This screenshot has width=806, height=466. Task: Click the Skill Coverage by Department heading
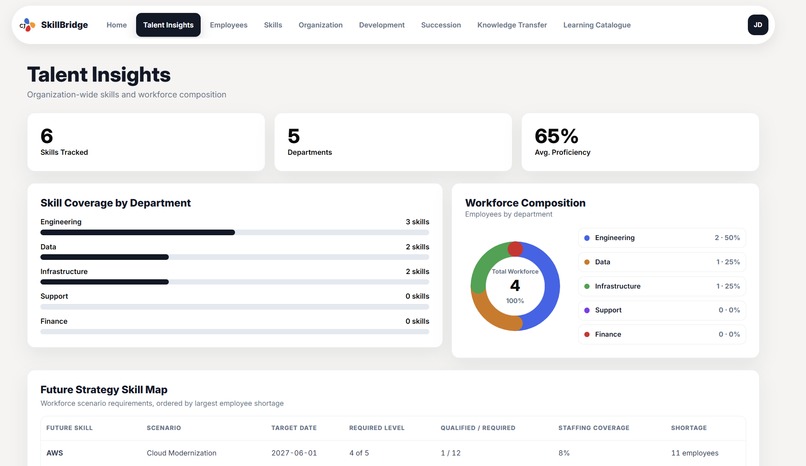click(x=116, y=203)
